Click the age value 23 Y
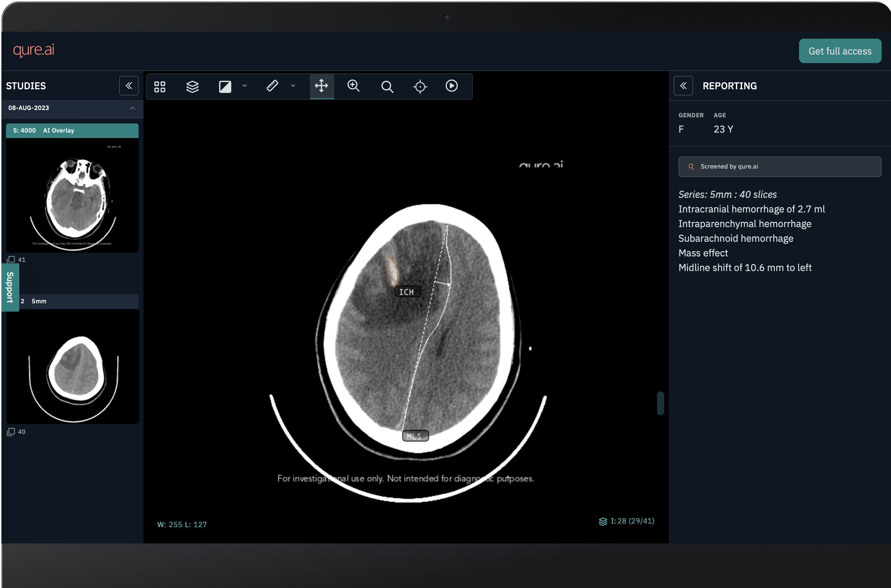This screenshot has height=588, width=891. coord(723,129)
